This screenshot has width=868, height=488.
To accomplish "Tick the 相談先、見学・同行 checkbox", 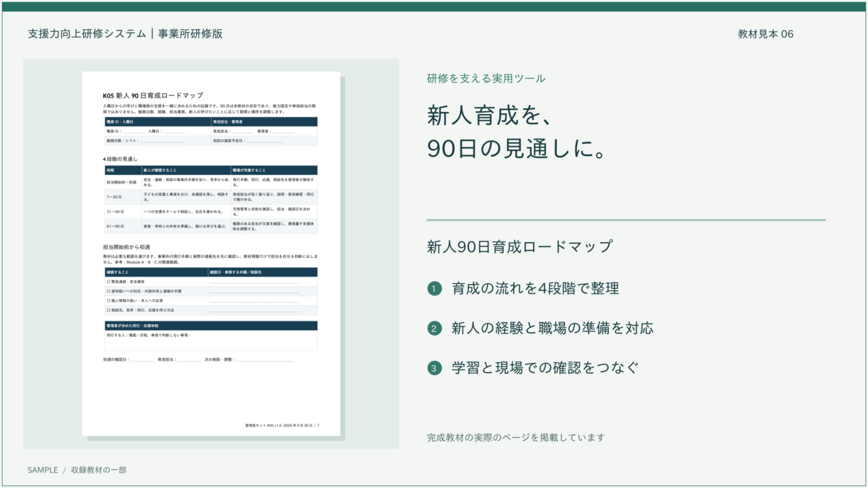I will 108,310.
